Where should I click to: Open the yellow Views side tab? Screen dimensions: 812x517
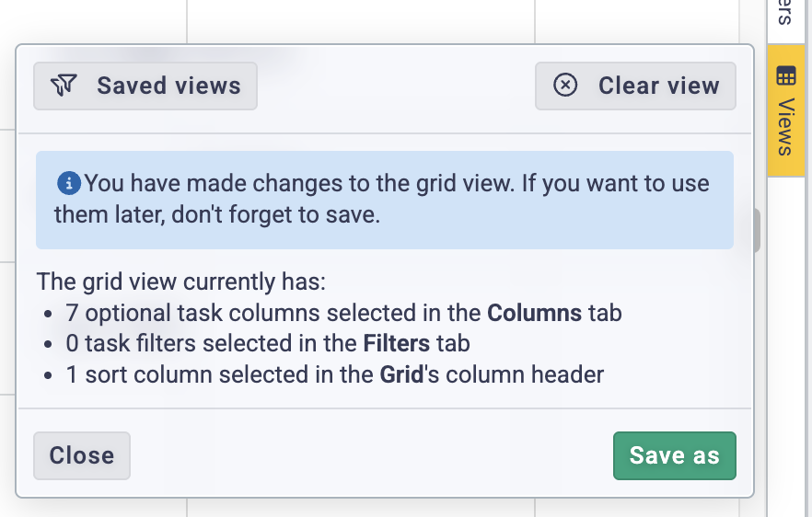(x=785, y=110)
